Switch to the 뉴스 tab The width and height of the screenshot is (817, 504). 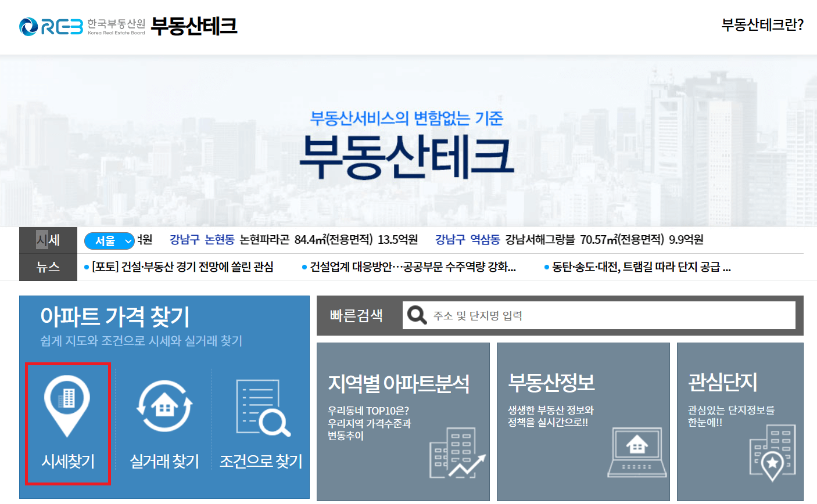[x=48, y=267]
